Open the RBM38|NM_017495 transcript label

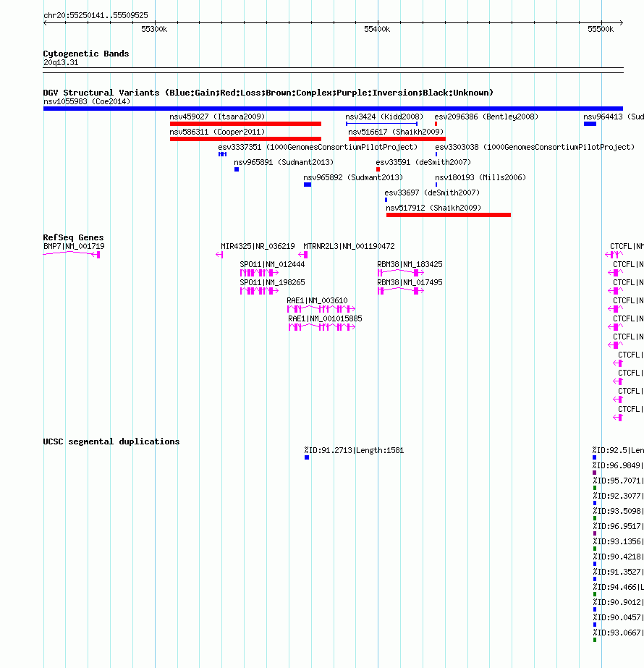410,282
